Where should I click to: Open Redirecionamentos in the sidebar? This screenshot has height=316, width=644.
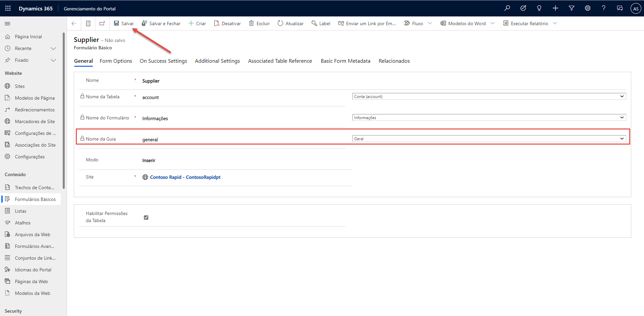31,110
